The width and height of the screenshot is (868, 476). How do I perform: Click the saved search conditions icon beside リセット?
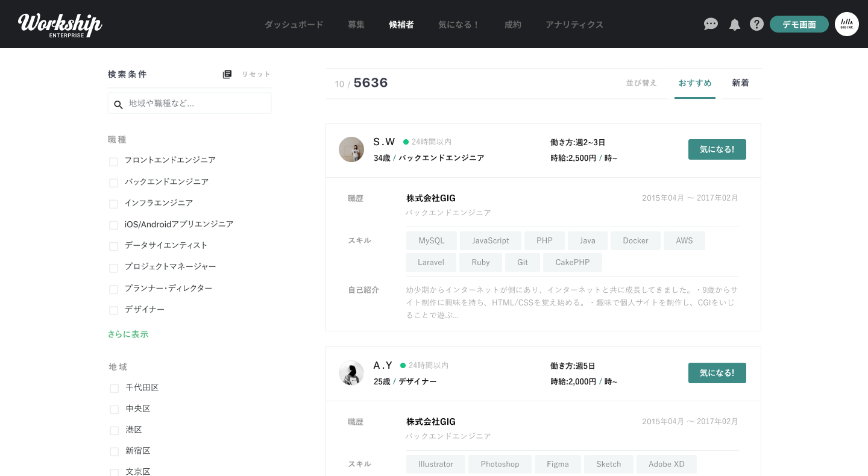tap(227, 74)
